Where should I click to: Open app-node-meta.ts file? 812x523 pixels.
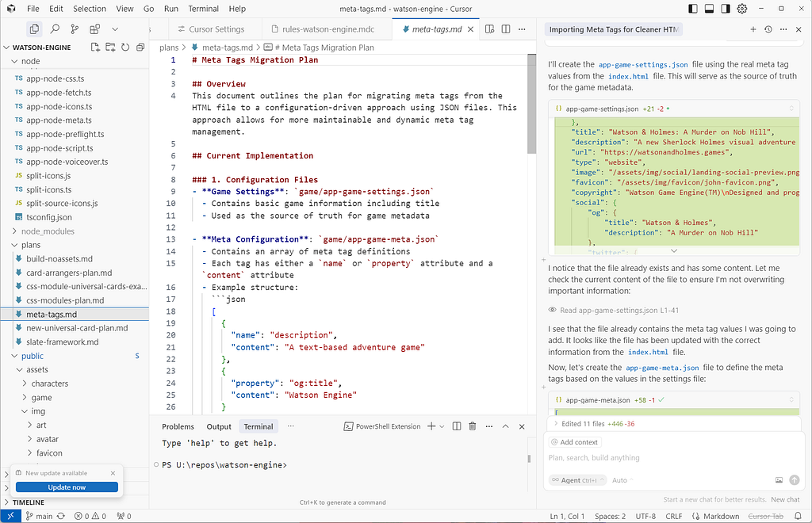coord(59,120)
